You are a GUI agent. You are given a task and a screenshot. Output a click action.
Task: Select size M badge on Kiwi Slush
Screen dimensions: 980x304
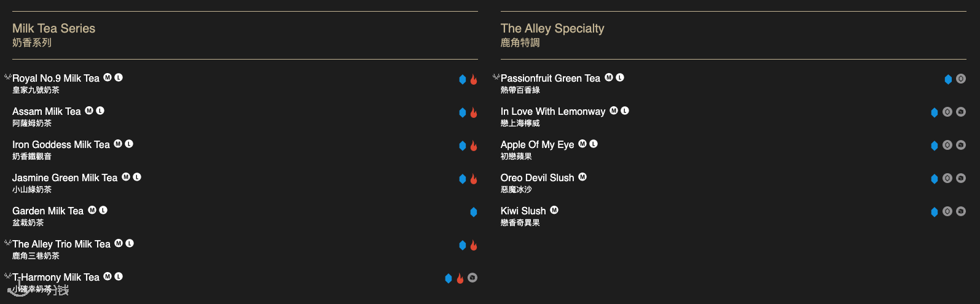point(554,210)
